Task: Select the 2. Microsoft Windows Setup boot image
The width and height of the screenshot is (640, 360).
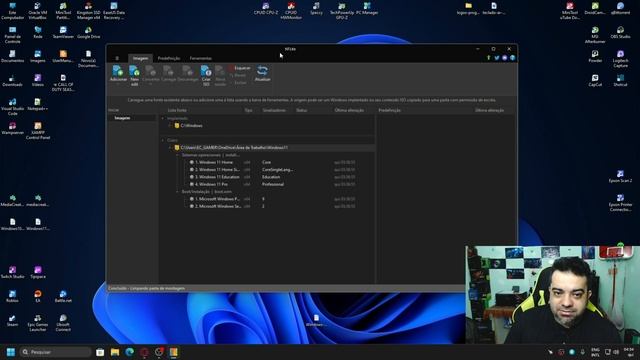Action: pyautogui.click(x=217, y=207)
